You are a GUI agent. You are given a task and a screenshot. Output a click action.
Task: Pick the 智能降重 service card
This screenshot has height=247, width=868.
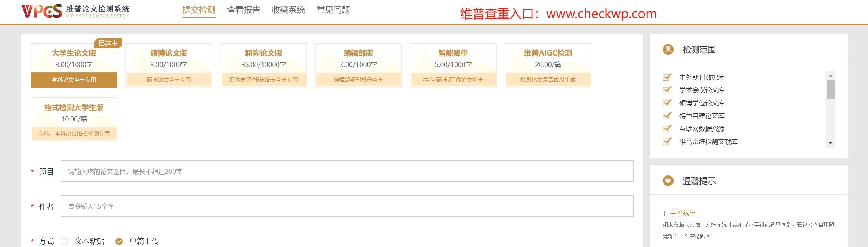click(x=453, y=65)
